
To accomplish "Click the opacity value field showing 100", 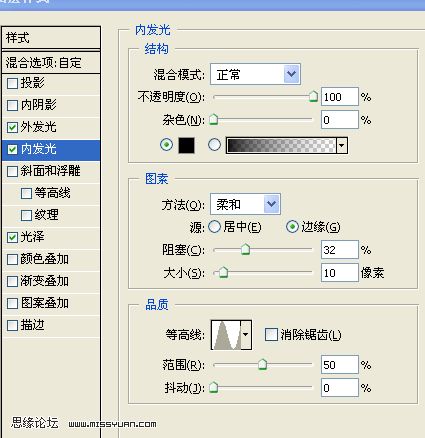I will 340,97.
